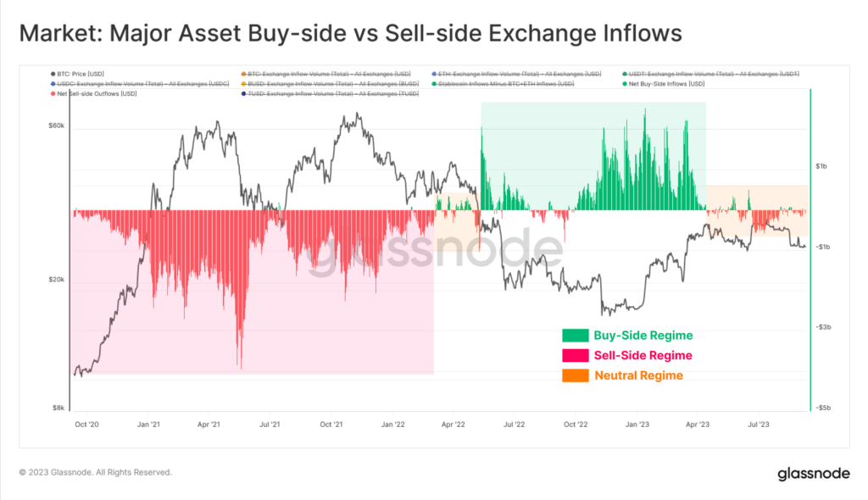Toggle the BTC: Price [USD] legend entry
Image resolution: width=868 pixels, height=500 pixels.
(x=77, y=74)
